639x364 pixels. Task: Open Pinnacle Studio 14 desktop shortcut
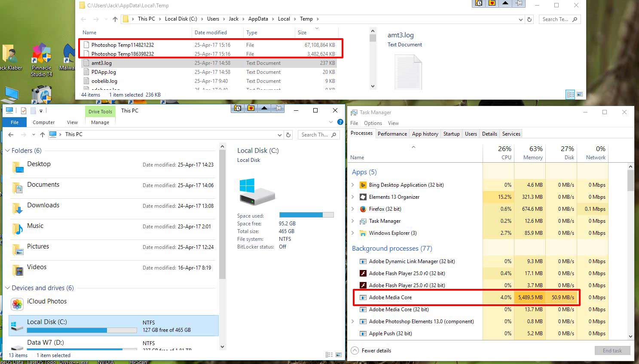point(41,60)
